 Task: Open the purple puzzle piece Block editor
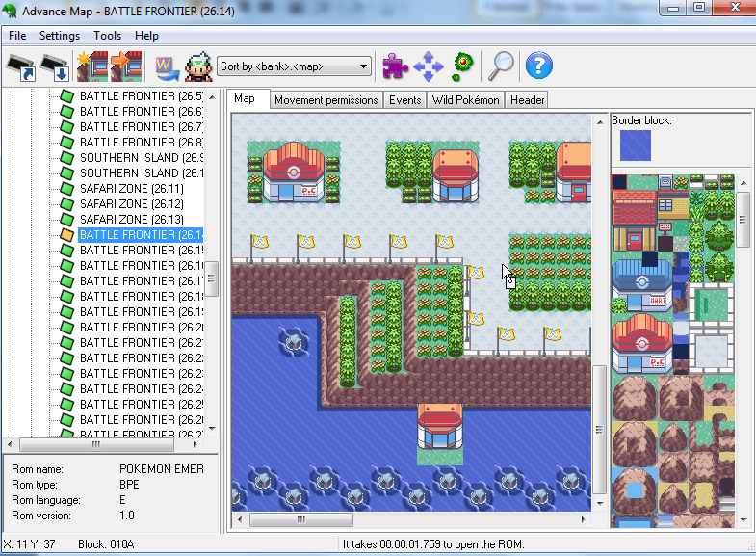395,66
